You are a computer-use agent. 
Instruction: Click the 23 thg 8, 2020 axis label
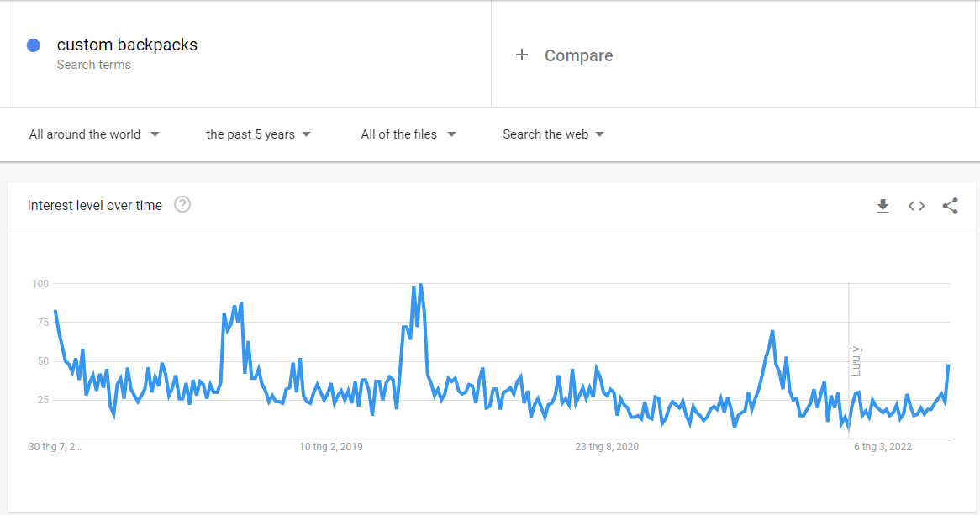tap(607, 447)
